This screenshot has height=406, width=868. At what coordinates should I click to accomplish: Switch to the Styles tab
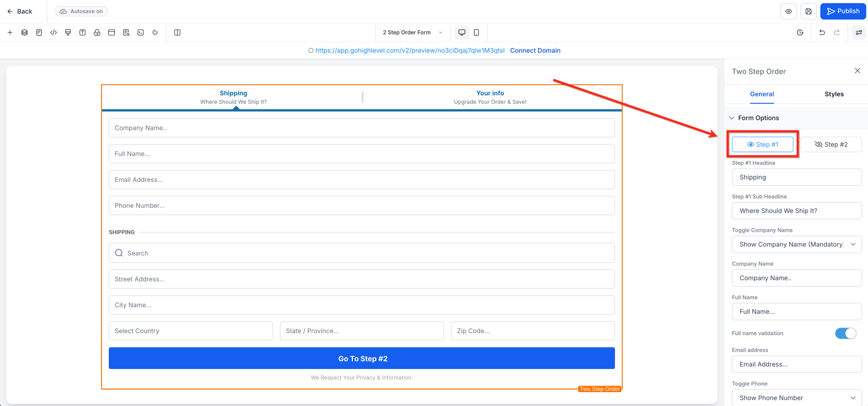pyautogui.click(x=834, y=94)
